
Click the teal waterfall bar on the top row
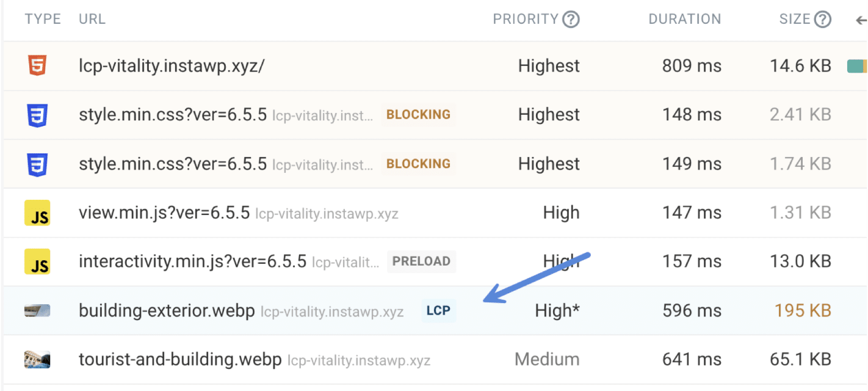[x=855, y=65]
